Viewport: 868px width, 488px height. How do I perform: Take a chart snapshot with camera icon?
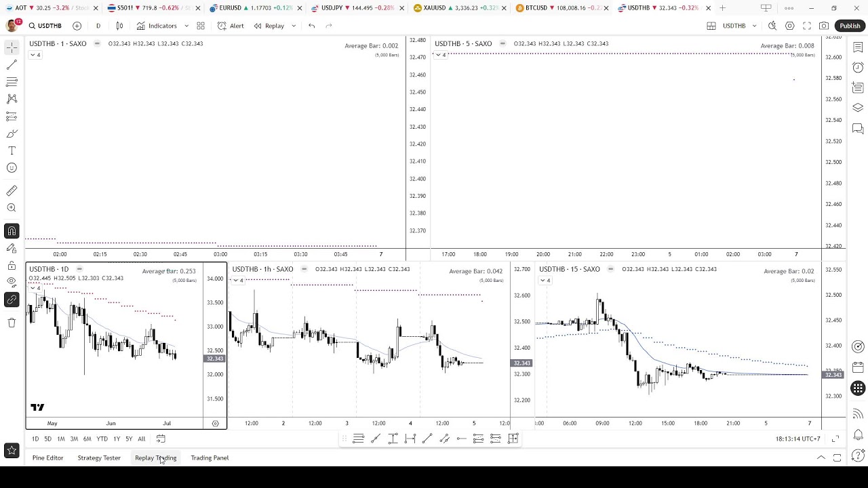(x=824, y=26)
